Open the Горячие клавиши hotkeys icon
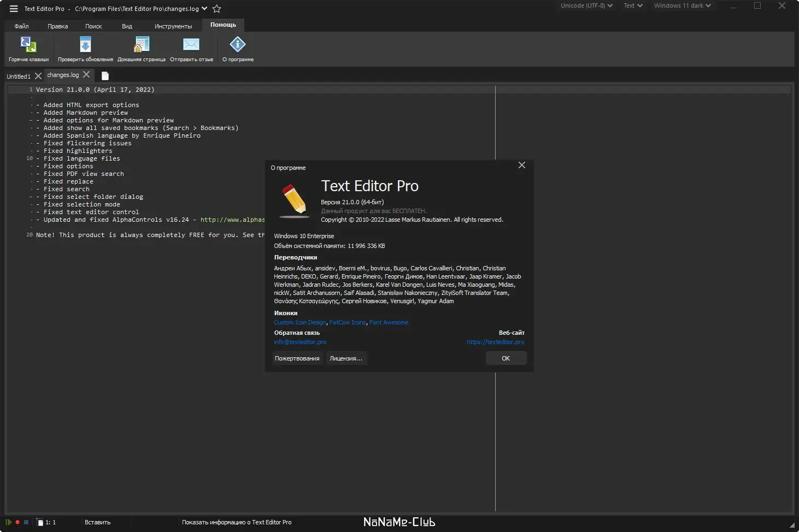The height and width of the screenshot is (532, 799). click(28, 45)
